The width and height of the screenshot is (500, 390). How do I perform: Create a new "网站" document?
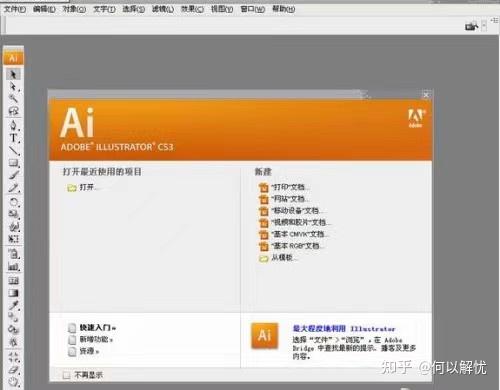click(284, 199)
